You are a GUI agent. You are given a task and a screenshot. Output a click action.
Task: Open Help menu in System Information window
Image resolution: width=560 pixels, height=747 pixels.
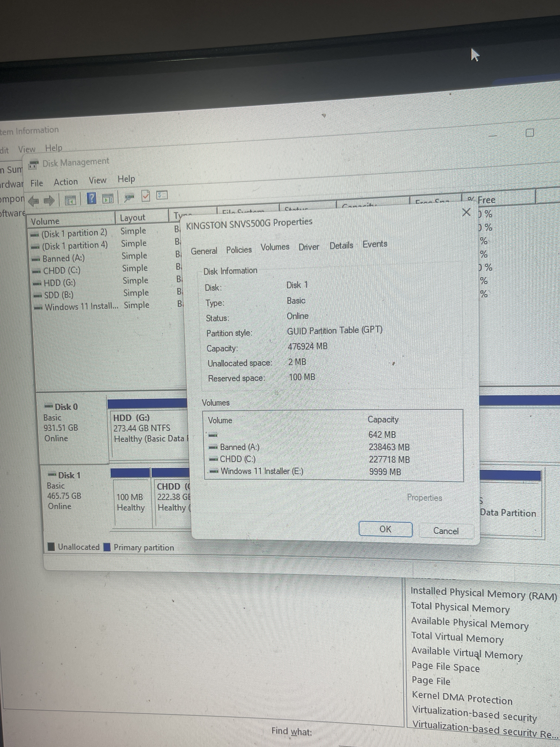(54, 148)
